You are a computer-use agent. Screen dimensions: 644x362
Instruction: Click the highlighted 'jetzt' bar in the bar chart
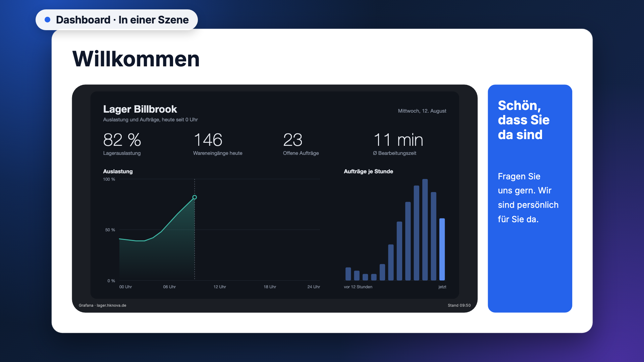click(442, 249)
